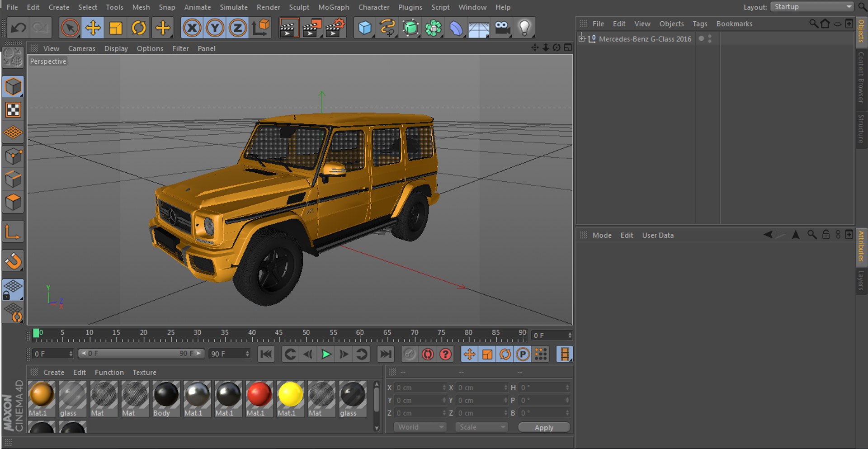Add a Camera object

point(502,28)
